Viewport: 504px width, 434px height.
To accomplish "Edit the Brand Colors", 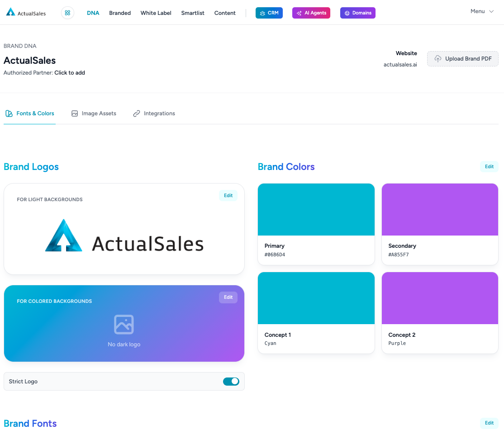I will (x=489, y=166).
